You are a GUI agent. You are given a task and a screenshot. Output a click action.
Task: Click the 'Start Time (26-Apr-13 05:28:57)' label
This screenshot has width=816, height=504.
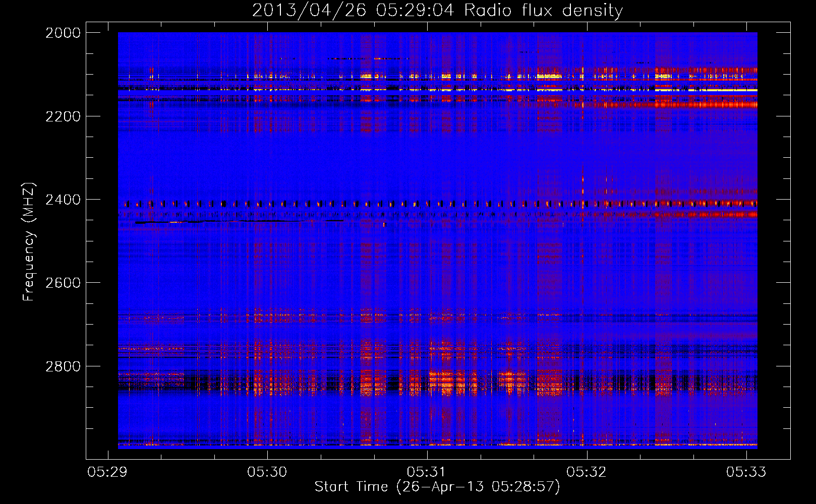[x=437, y=487]
